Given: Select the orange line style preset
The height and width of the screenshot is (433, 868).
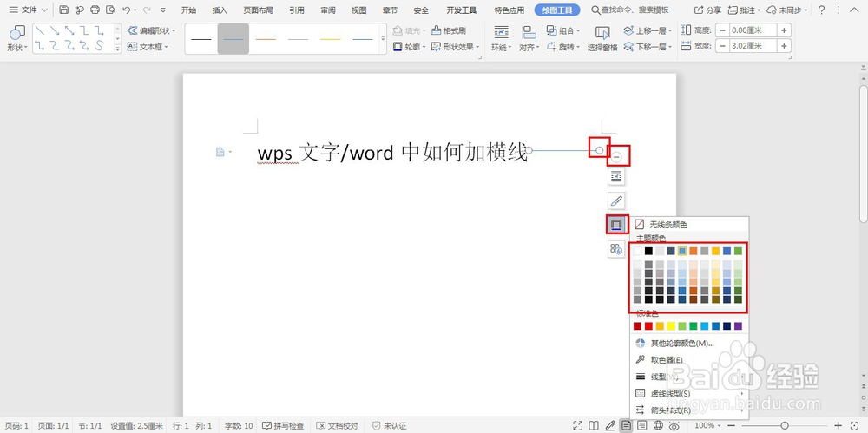Looking at the screenshot, I should [266, 39].
